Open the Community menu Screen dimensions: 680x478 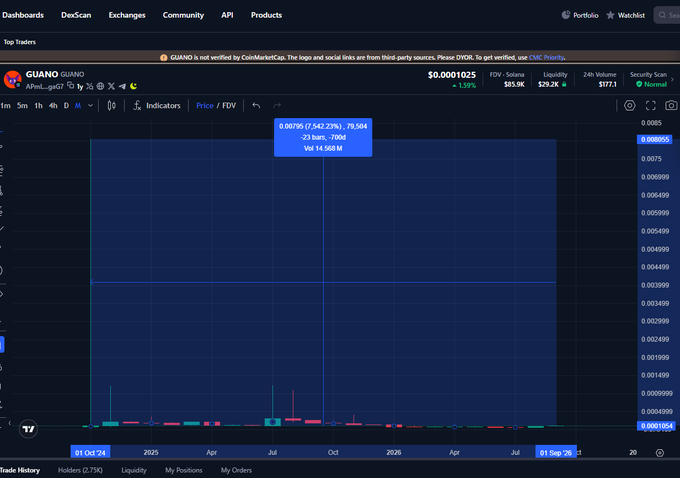click(183, 15)
